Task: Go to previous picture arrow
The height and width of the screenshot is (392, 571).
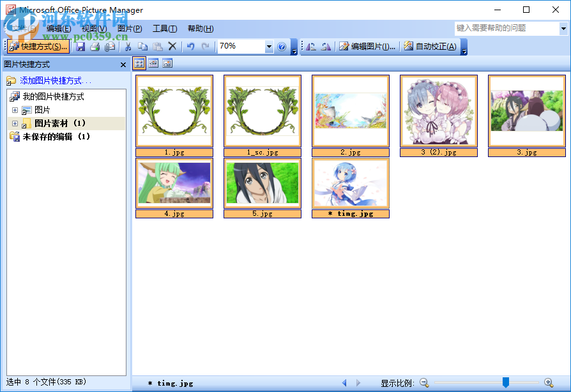Action: 344,383
